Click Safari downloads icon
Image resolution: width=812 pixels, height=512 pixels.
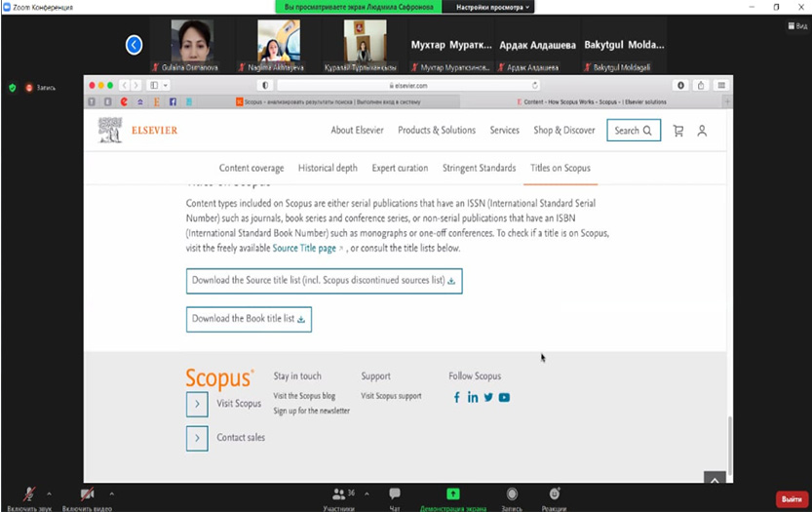[680, 85]
